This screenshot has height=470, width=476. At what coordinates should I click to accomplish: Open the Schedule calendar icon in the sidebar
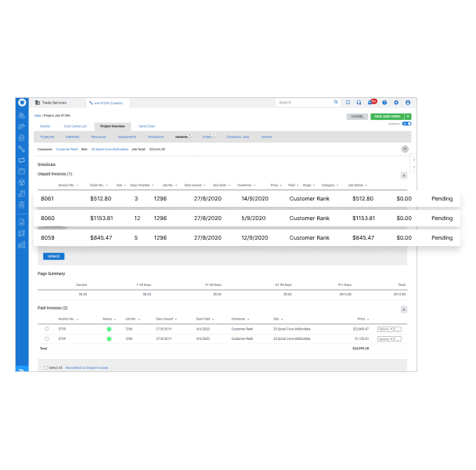click(x=22, y=172)
